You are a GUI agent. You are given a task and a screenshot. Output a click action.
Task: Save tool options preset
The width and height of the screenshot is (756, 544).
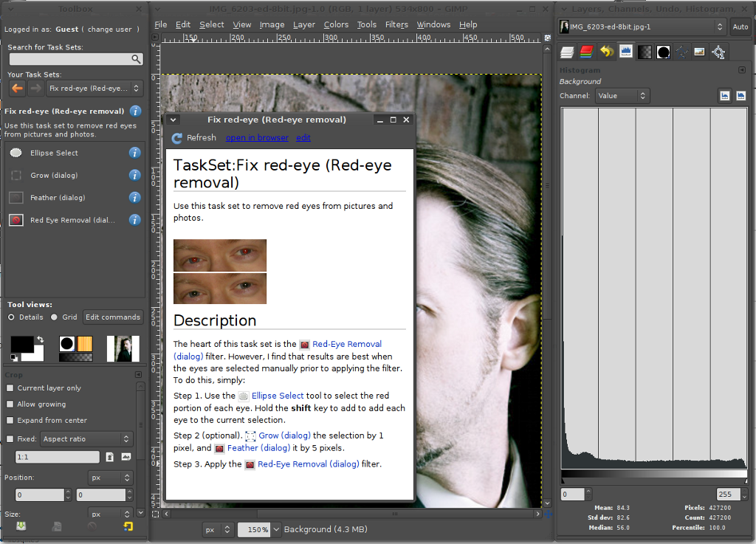(x=21, y=526)
